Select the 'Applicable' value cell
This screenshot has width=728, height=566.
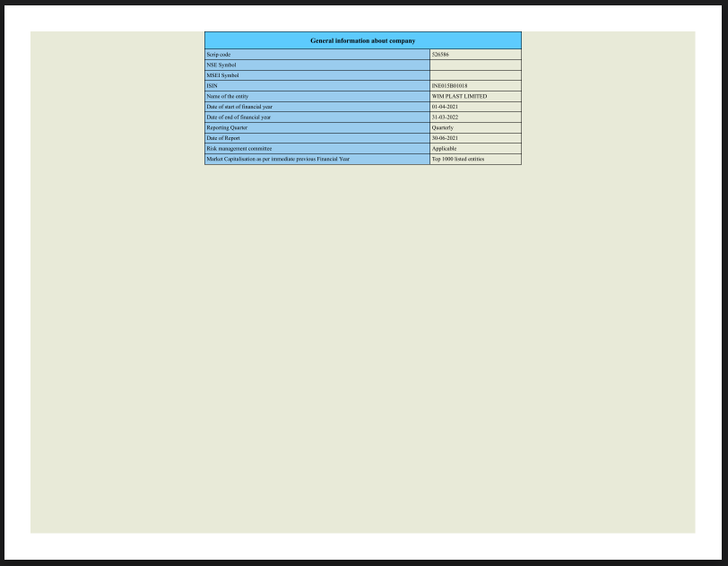(x=475, y=149)
